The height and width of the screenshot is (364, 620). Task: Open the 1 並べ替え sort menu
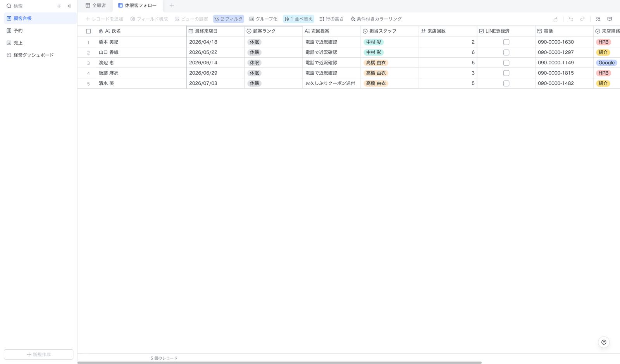point(298,19)
